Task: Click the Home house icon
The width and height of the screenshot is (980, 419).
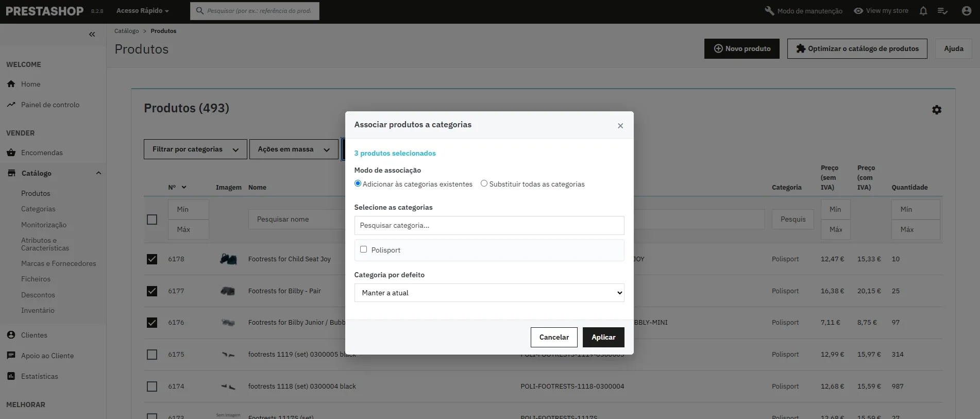Action: coord(11,84)
